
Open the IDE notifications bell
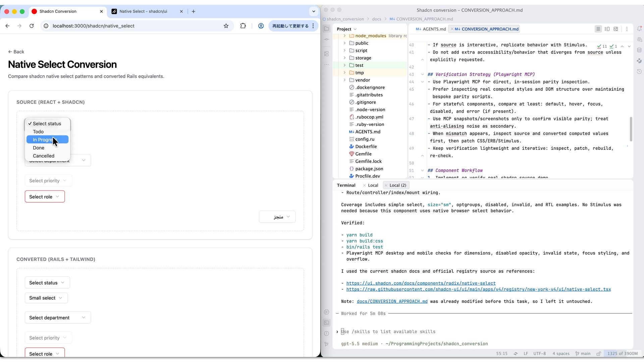639,28
